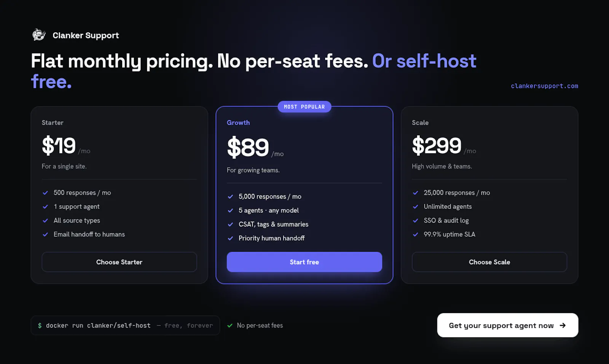The height and width of the screenshot is (364, 609).
Task: Open the clankersupport.com link
Action: (544, 86)
